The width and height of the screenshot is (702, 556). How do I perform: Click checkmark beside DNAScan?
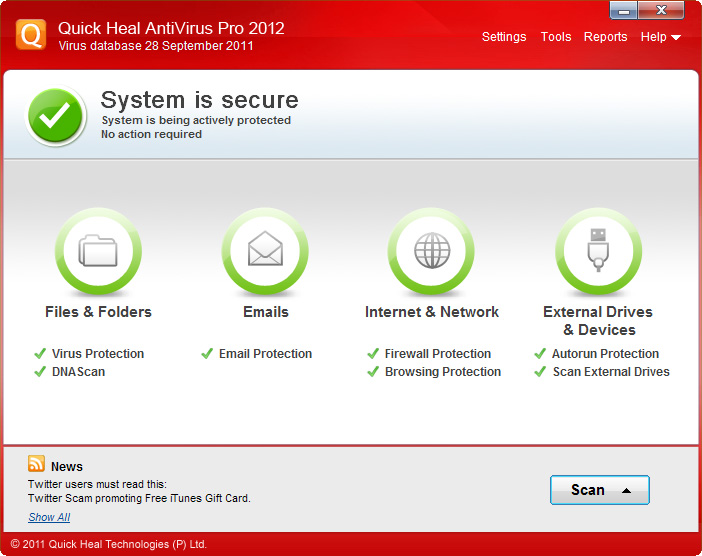40,372
